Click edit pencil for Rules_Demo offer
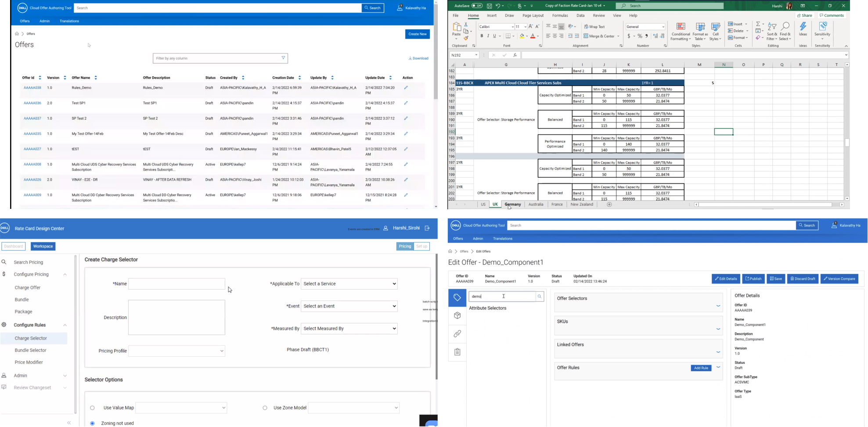 [x=406, y=88]
